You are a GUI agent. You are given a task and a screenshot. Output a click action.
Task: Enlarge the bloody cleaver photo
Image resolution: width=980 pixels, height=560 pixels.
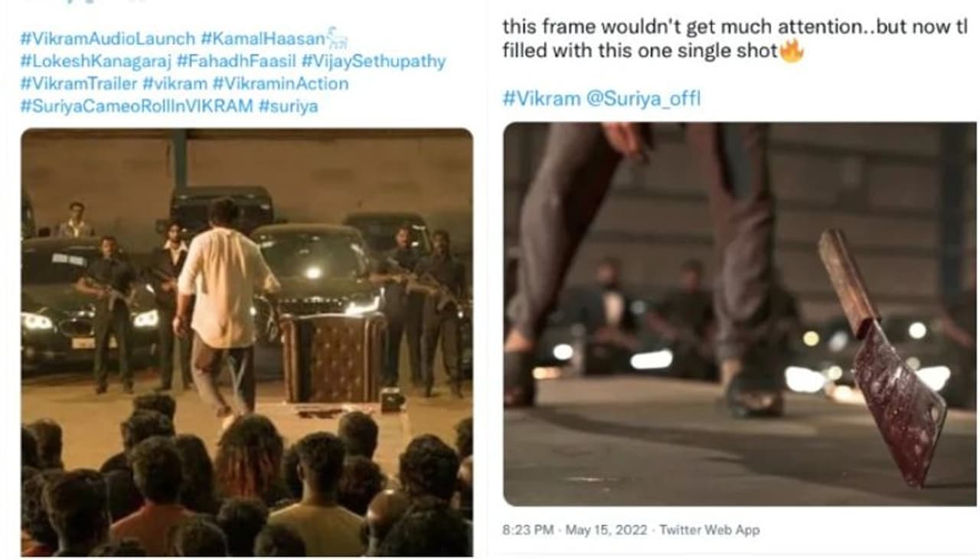click(x=740, y=314)
